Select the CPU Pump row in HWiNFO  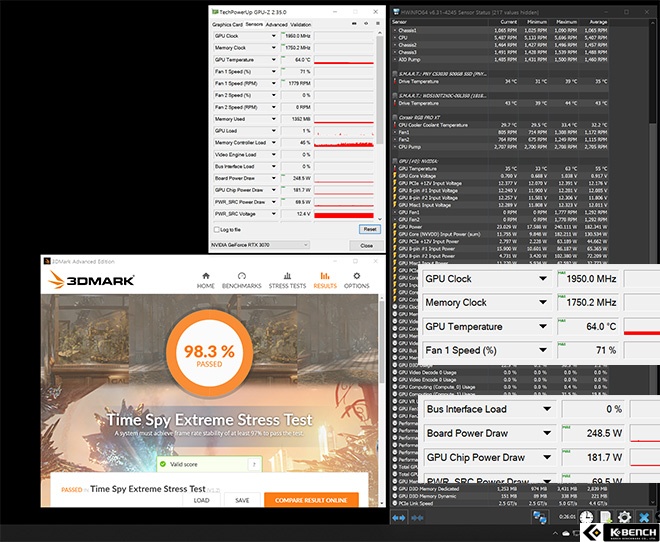click(x=500, y=147)
